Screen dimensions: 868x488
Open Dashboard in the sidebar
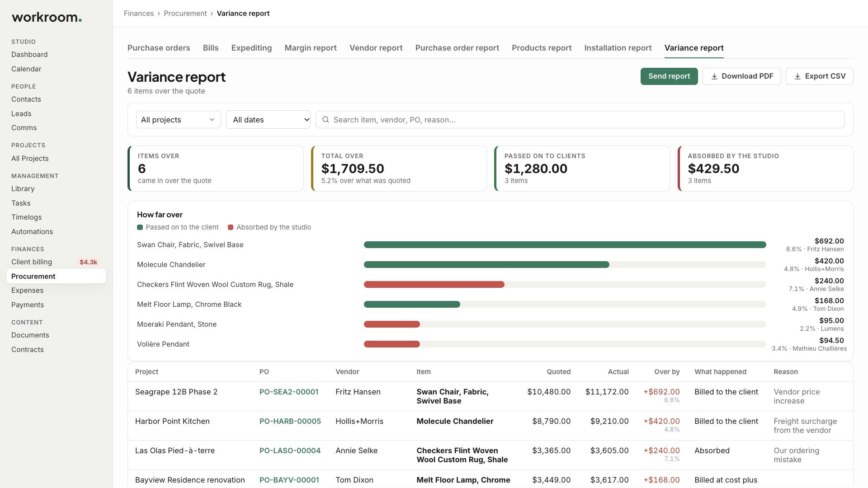(x=29, y=55)
